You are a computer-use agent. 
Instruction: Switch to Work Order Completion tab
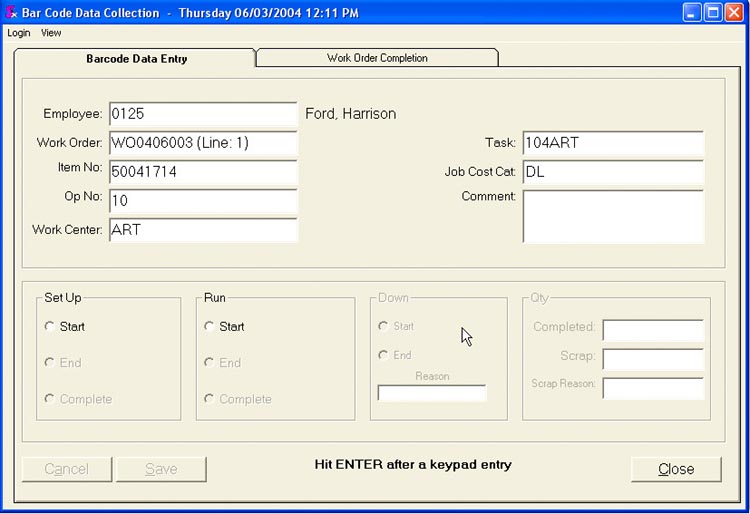tap(377, 58)
